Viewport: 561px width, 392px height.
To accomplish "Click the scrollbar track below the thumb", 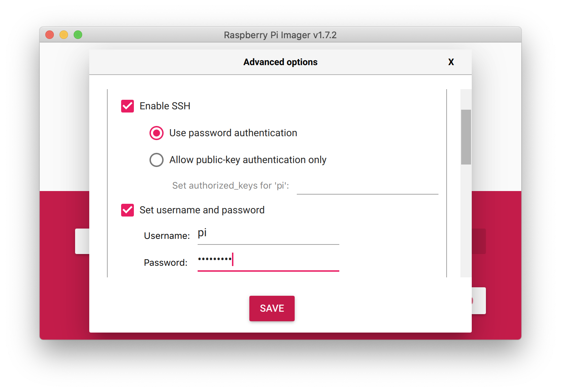I will pos(466,219).
